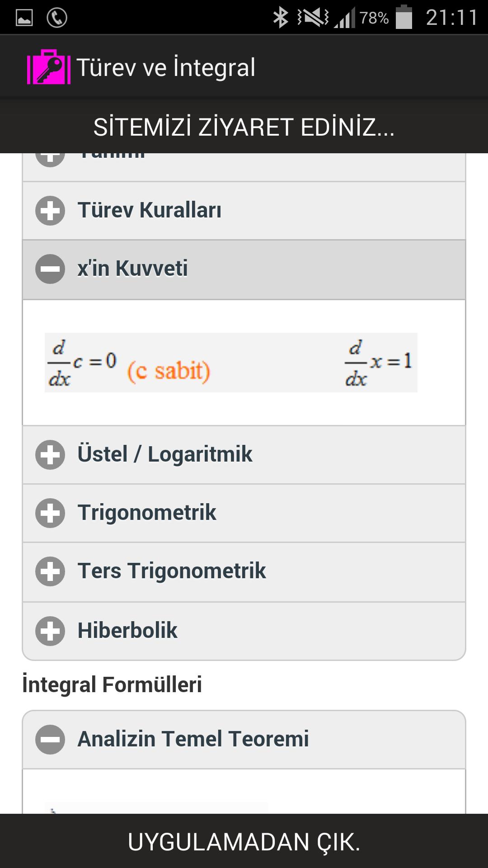The height and width of the screenshot is (868, 488).
Task: Expand the Üstel / Logaritmik section
Action: pos(244,455)
